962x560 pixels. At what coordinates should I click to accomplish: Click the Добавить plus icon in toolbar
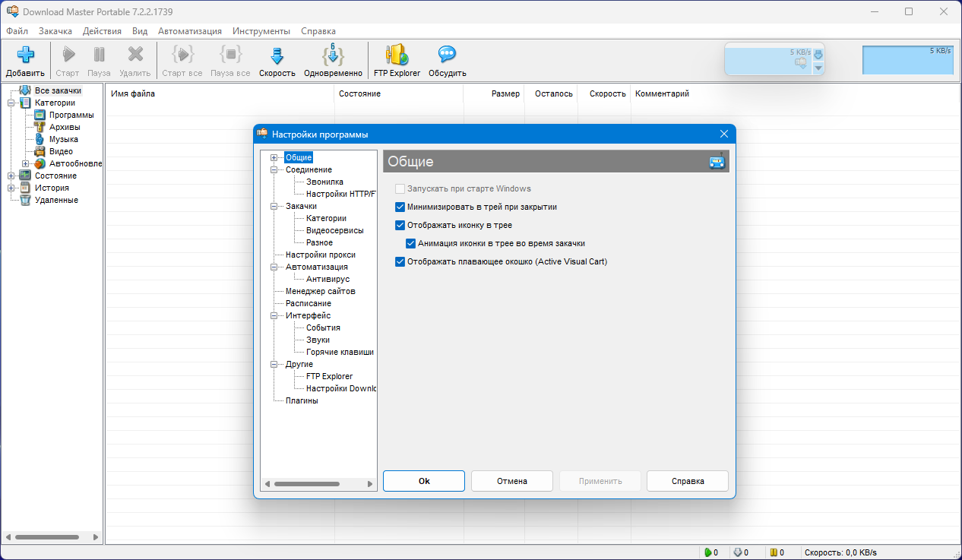coord(26,55)
